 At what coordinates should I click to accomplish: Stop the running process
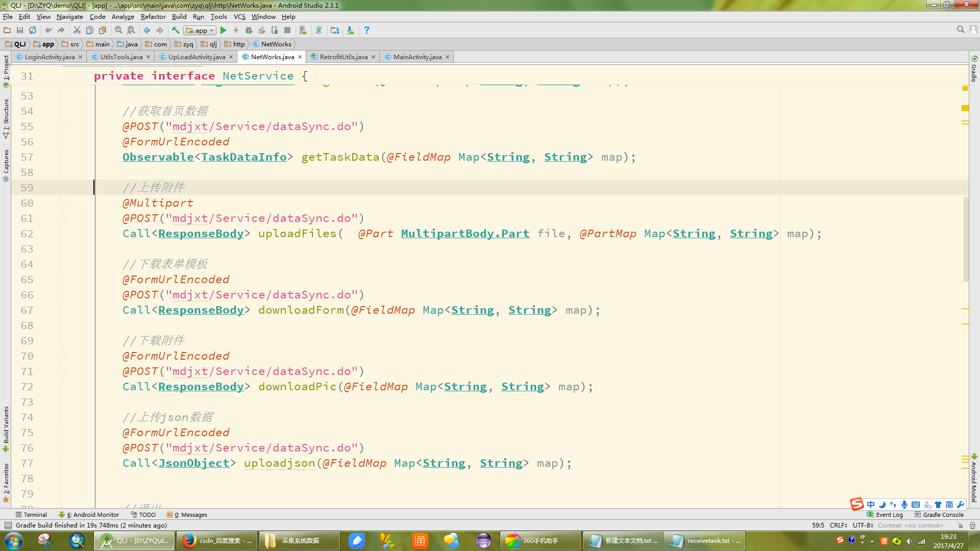point(287,31)
